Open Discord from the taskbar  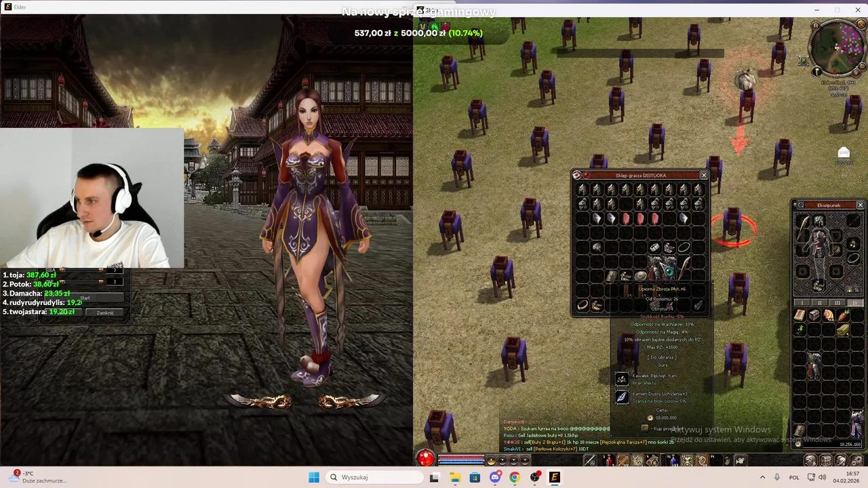[x=495, y=477]
